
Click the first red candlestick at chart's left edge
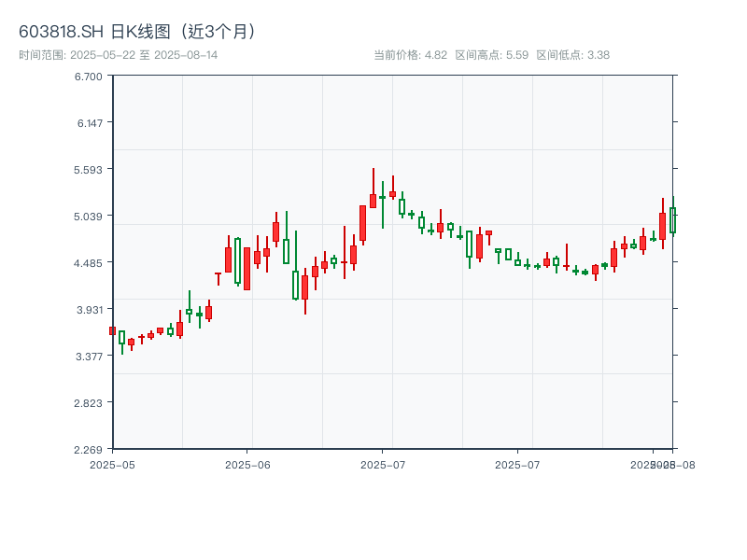[x=112, y=330]
